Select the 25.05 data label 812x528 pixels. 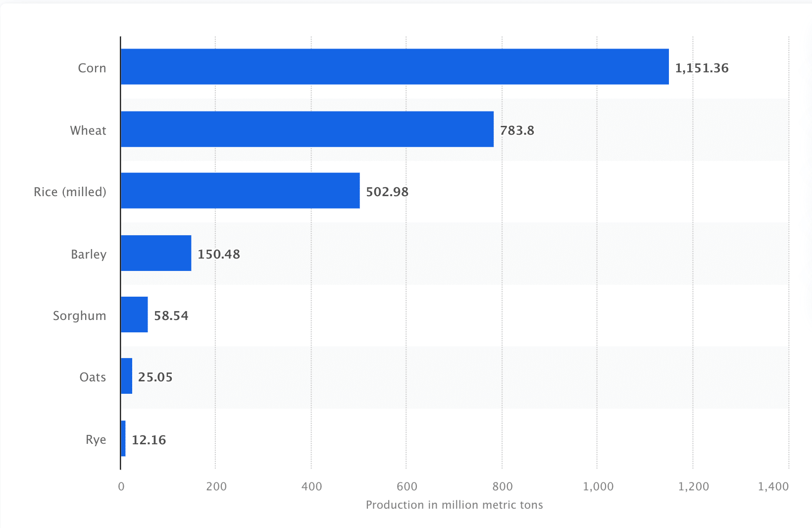click(x=155, y=377)
